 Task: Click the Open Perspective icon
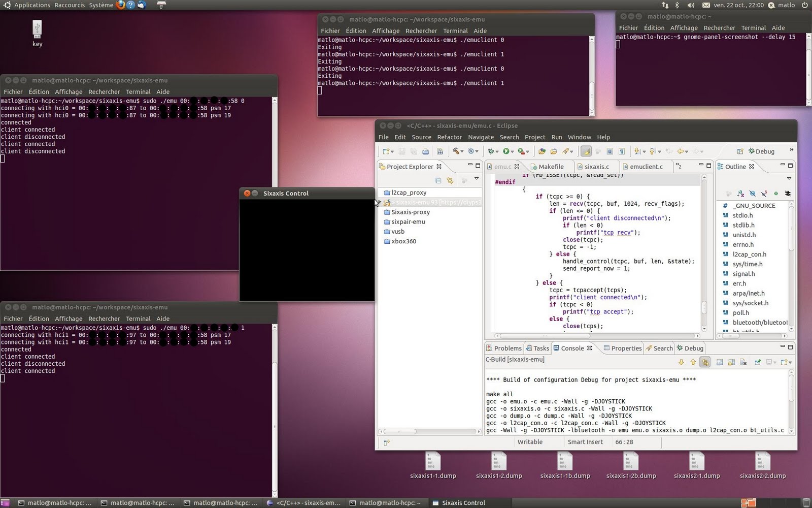tap(740, 151)
